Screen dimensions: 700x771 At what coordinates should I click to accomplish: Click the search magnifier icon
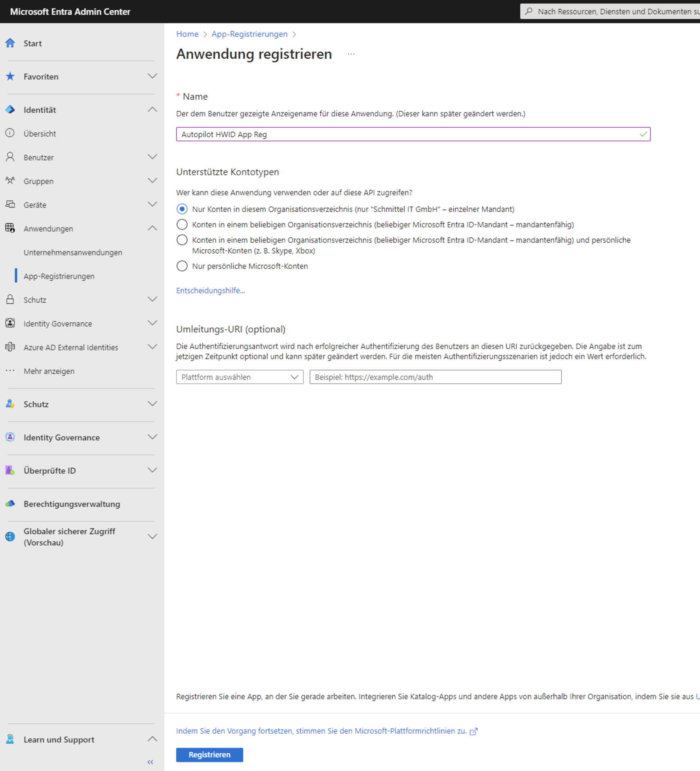[x=529, y=11]
